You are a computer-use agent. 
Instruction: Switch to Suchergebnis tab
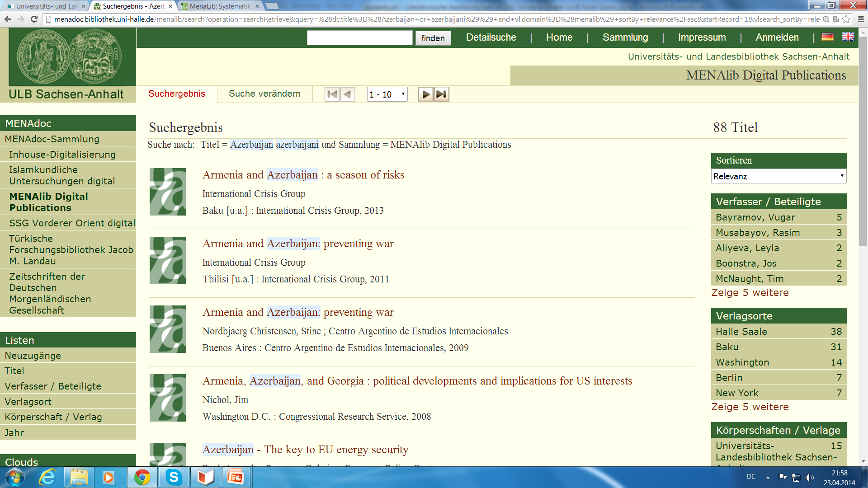tap(177, 94)
